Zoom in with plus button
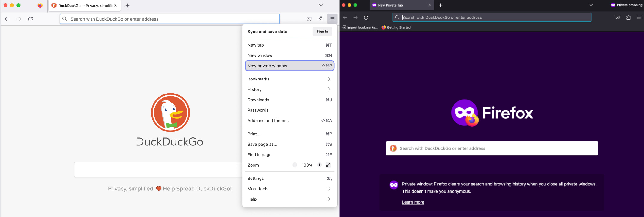This screenshot has height=217, width=644. pos(319,165)
